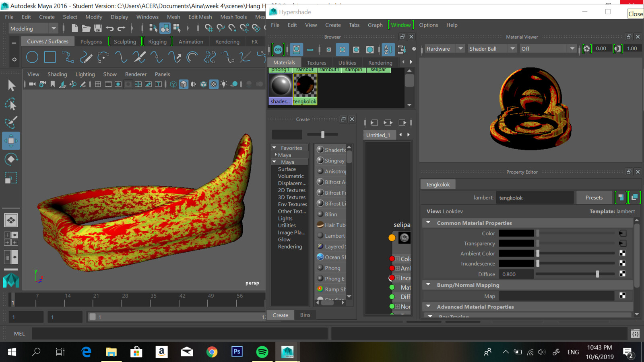
Task: Create a Lambert shader from the list
Action: click(x=331, y=236)
